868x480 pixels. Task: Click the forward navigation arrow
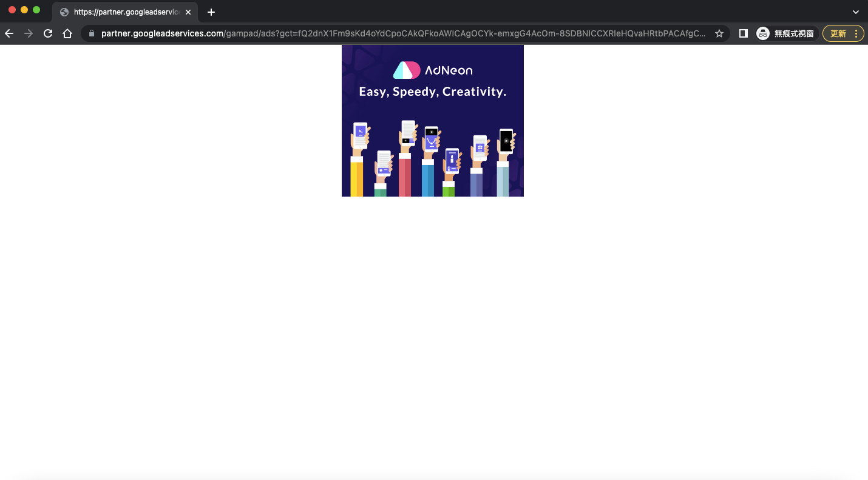pyautogui.click(x=29, y=33)
